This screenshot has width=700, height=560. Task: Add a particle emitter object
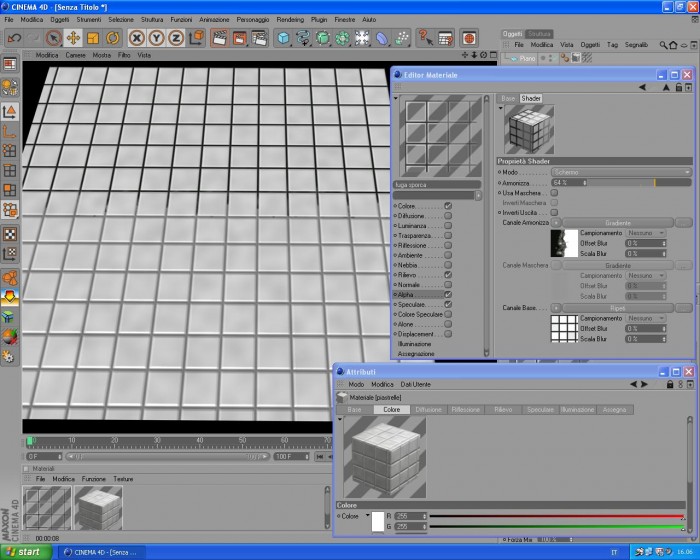[x=402, y=38]
